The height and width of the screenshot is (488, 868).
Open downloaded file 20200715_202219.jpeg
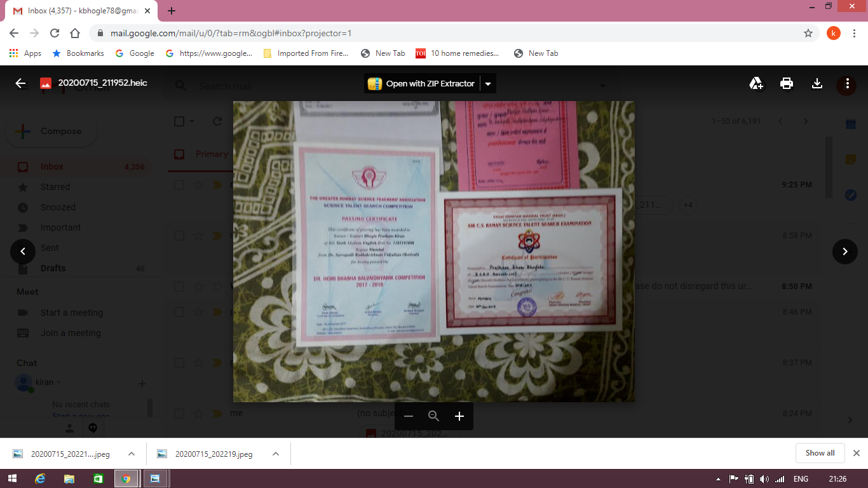click(x=206, y=454)
